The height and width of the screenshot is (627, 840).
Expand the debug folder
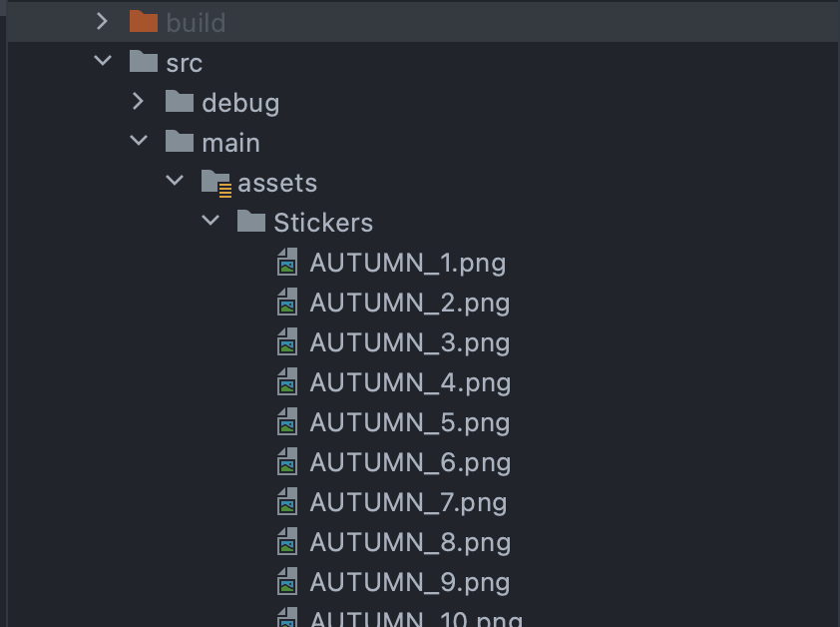tap(138, 101)
